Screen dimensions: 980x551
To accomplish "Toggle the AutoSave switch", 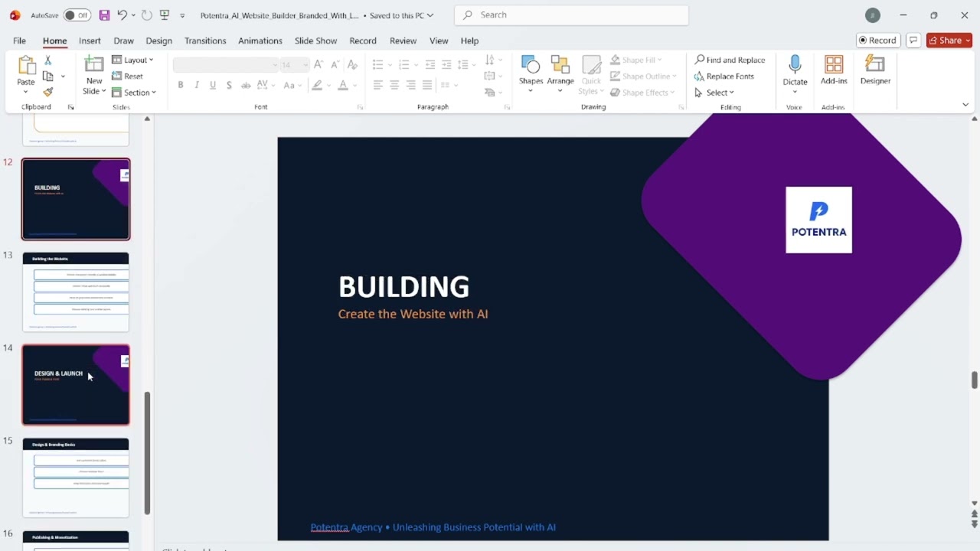I will coord(77,15).
